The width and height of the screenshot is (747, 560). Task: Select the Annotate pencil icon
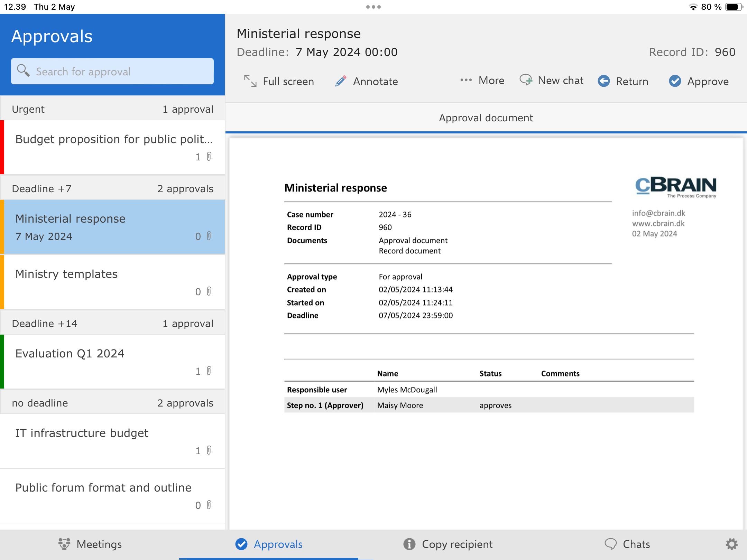point(341,81)
